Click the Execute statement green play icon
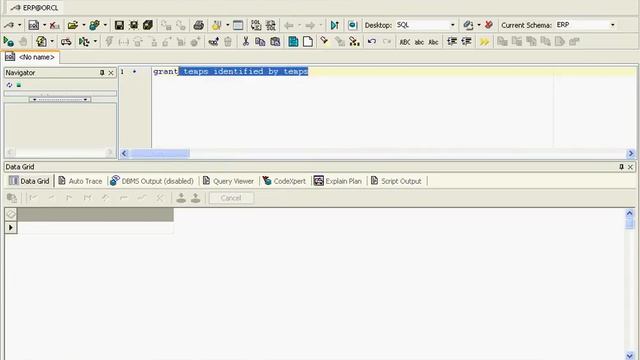640x360 pixels. pyautogui.click(x=8, y=41)
